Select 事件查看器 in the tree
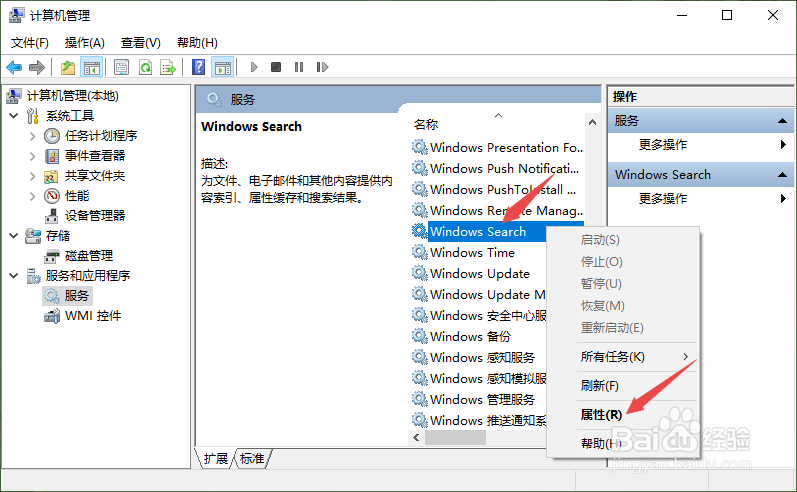This screenshot has width=797, height=492. point(95,156)
